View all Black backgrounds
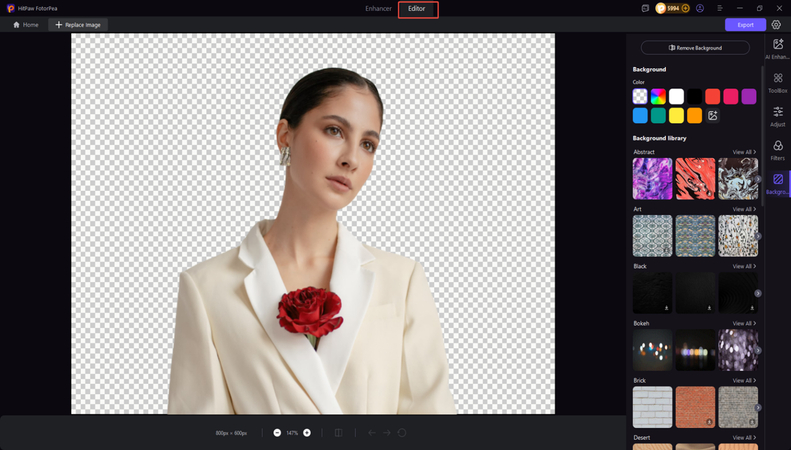The image size is (791, 450). point(744,266)
